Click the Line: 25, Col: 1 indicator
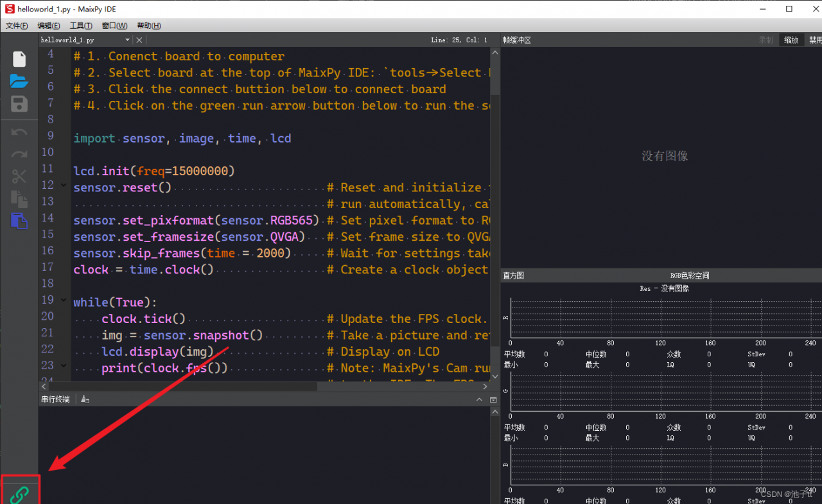This screenshot has width=822, height=504. coord(459,40)
